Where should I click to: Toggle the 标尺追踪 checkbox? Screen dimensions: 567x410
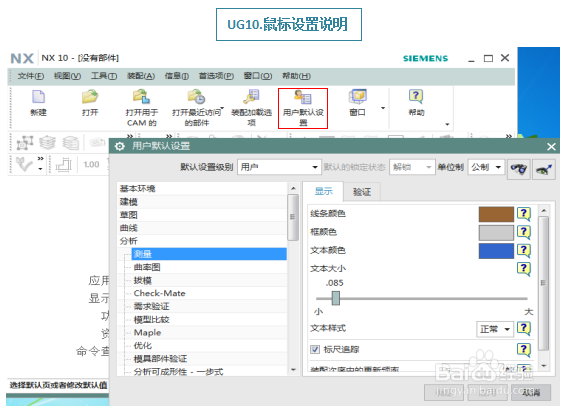click(315, 349)
